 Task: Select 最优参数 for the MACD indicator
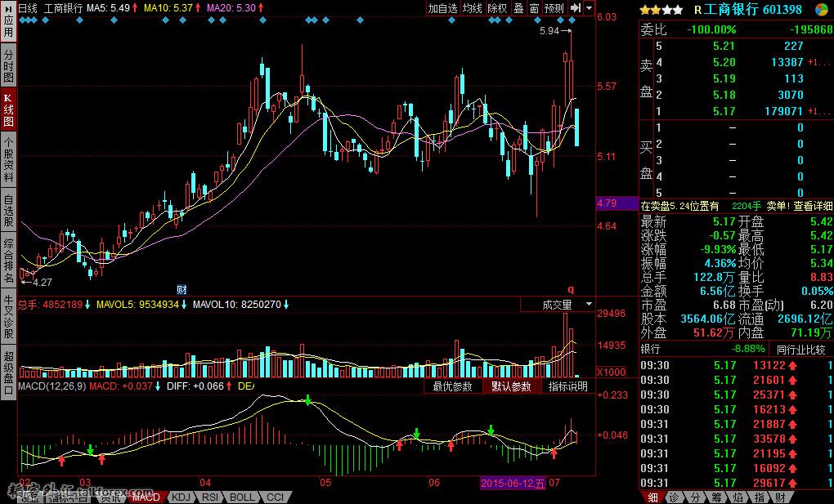453,386
